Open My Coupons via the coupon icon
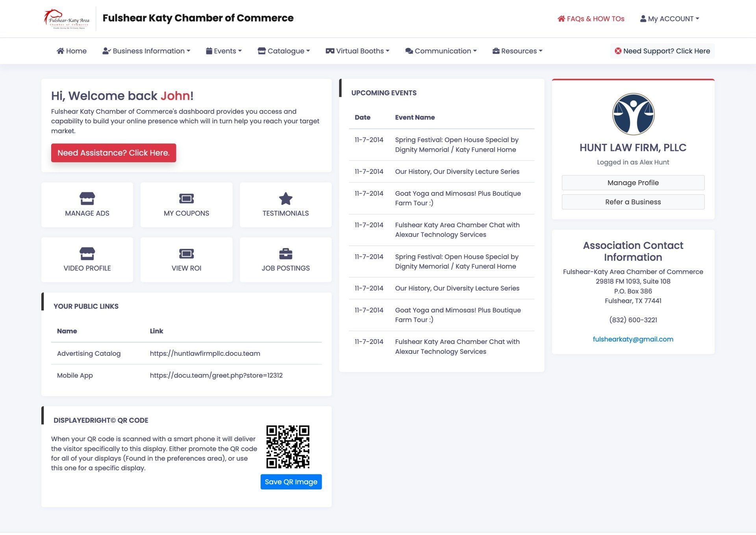 tap(186, 198)
